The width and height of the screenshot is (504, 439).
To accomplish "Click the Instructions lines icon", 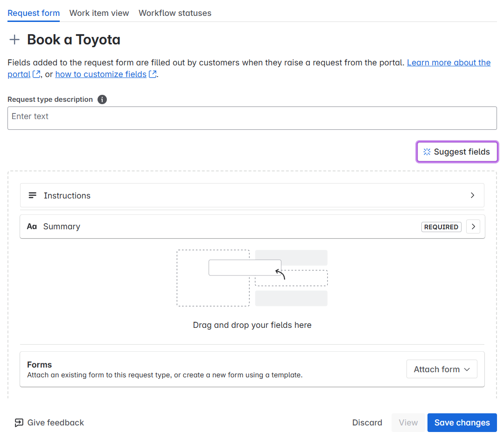I will point(33,196).
